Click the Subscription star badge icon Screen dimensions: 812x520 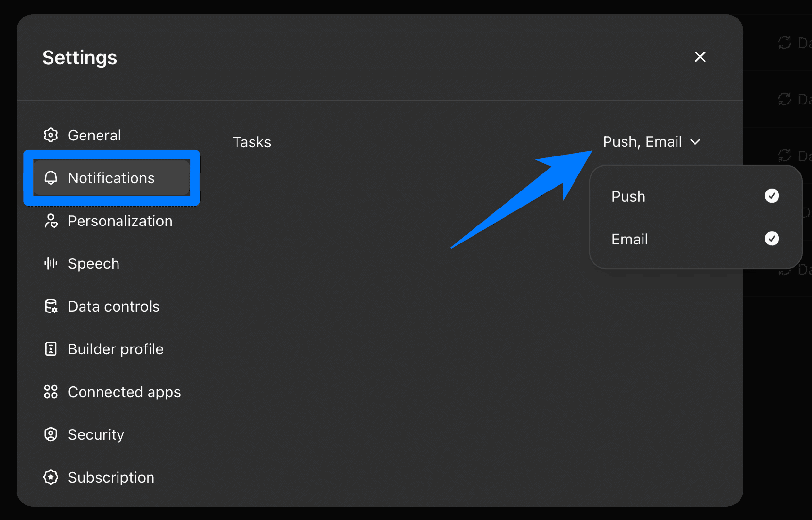tap(51, 477)
